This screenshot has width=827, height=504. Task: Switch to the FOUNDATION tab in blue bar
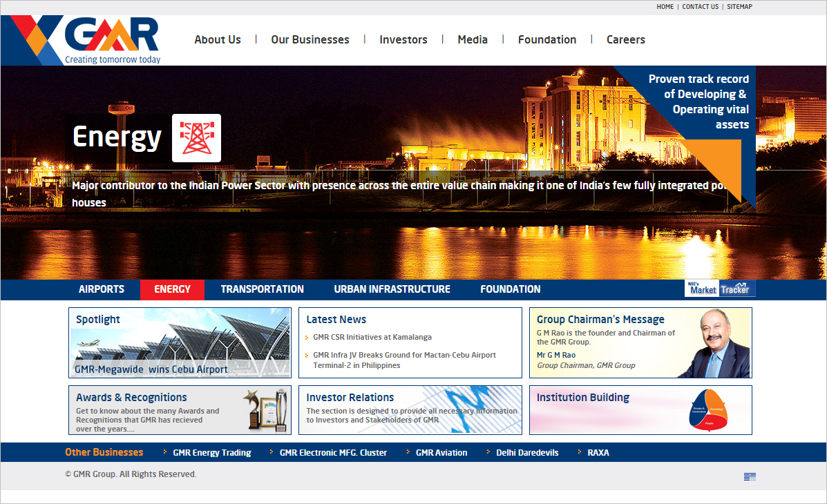point(510,289)
